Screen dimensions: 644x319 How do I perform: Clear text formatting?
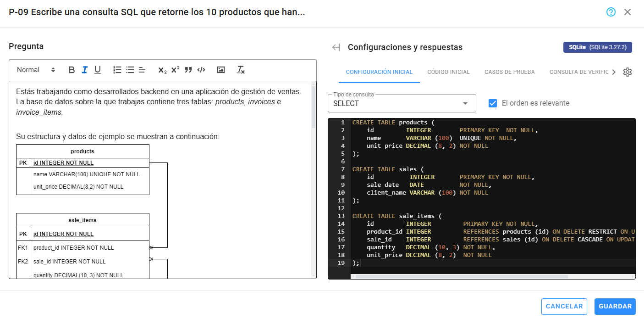(x=241, y=70)
